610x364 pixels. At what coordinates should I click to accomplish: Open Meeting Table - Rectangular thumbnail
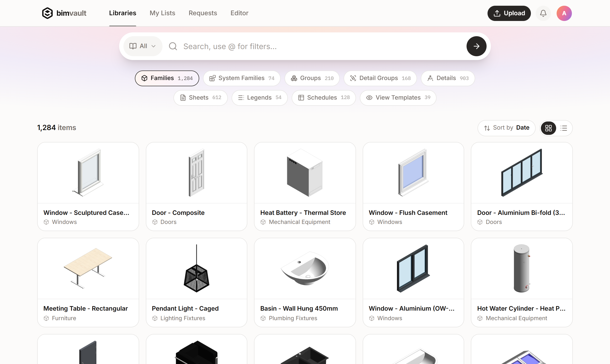coord(88,268)
